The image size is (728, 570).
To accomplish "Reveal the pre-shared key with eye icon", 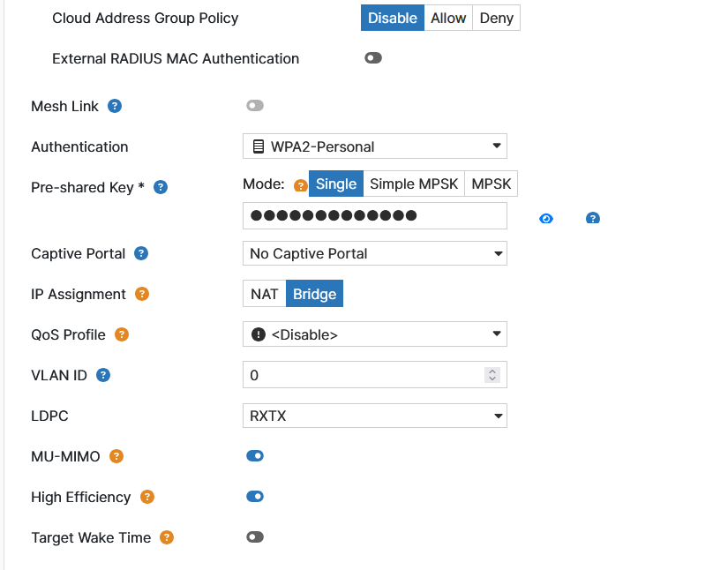I will pos(546,219).
